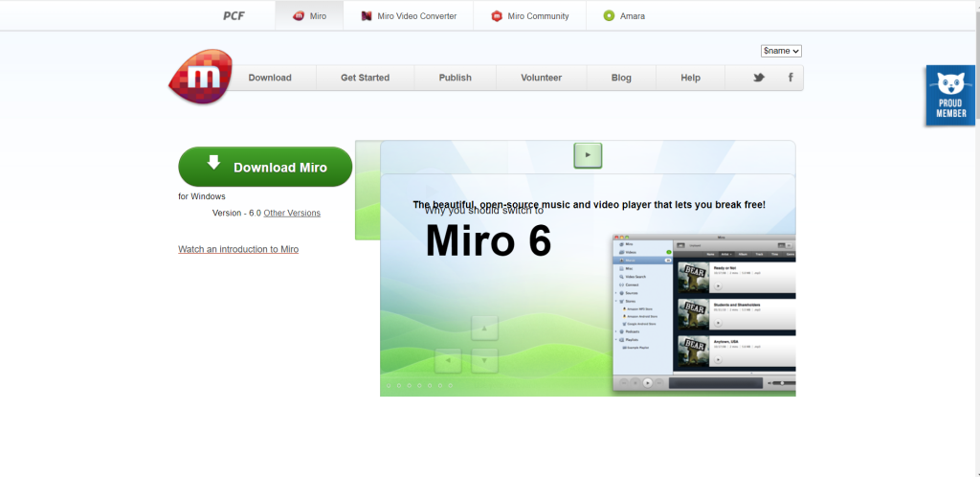980x477 pixels.
Task: Click the Miro Video Converter icon
Action: point(367,16)
